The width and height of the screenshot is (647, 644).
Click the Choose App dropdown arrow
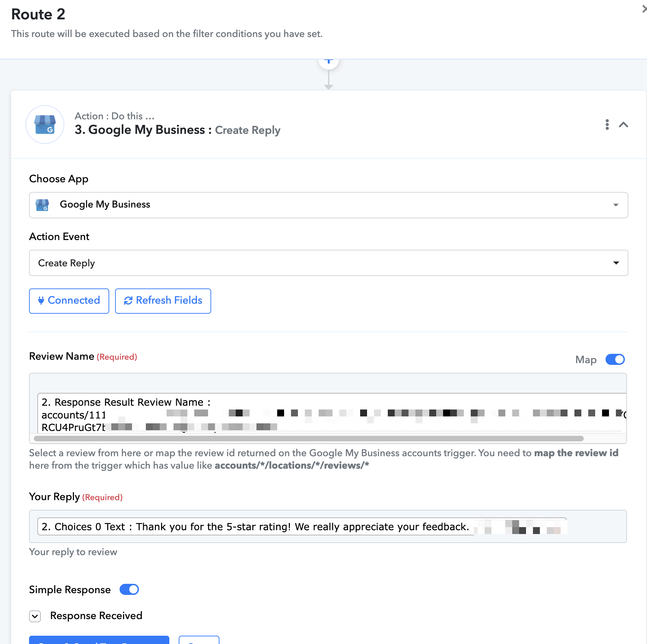616,205
